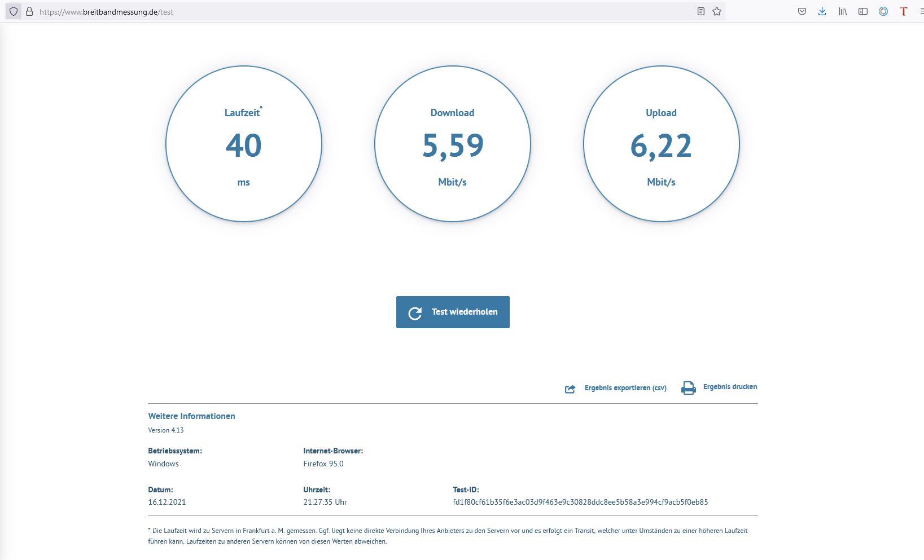Click the Download 5,59 Mbit/s result circle
The height and width of the screenshot is (560, 924).
[452, 144]
